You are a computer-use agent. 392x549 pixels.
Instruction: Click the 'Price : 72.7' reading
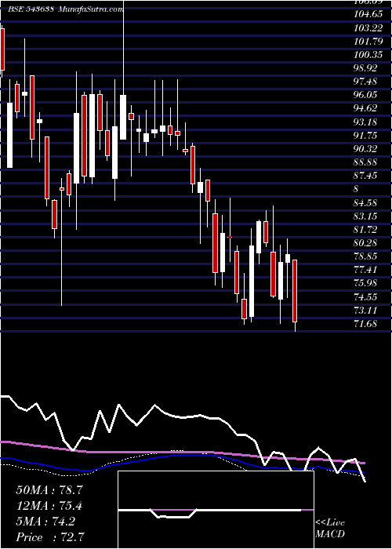coord(50,537)
